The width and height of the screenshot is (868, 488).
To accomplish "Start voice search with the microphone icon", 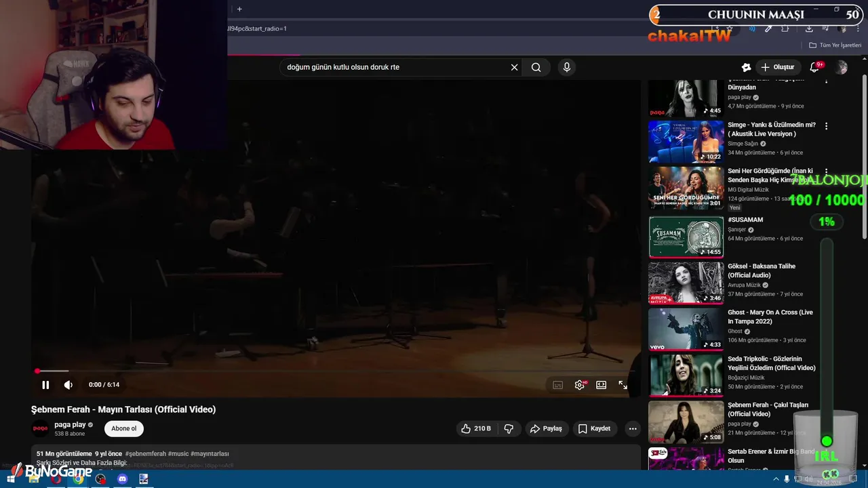I will point(567,67).
